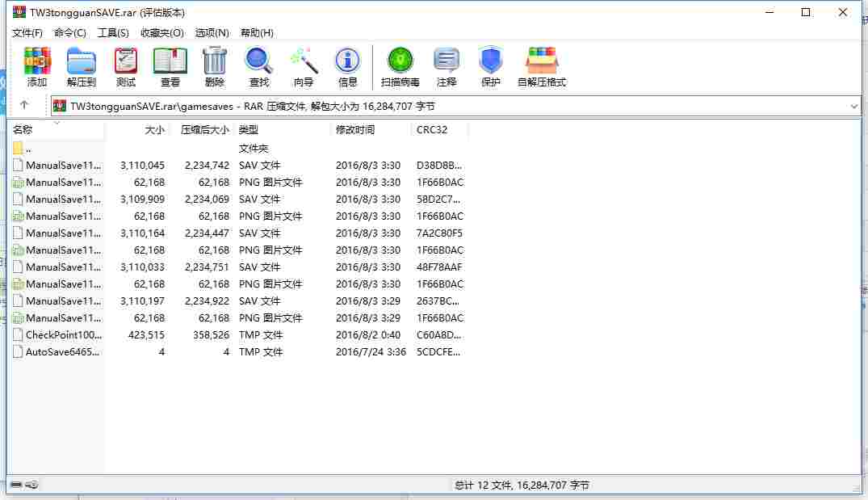Open the File (文件) menu
The height and width of the screenshot is (500, 868).
tap(27, 32)
